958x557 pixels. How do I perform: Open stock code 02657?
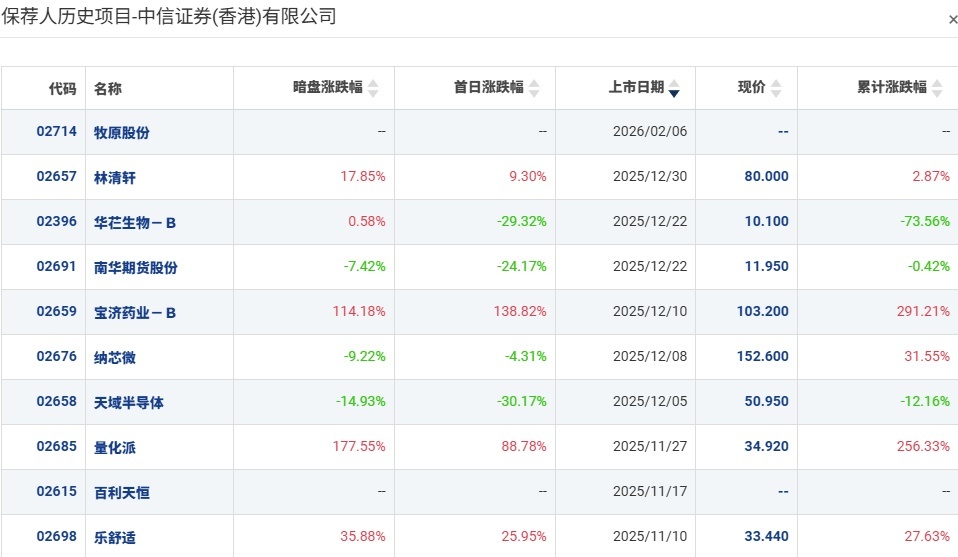point(57,177)
